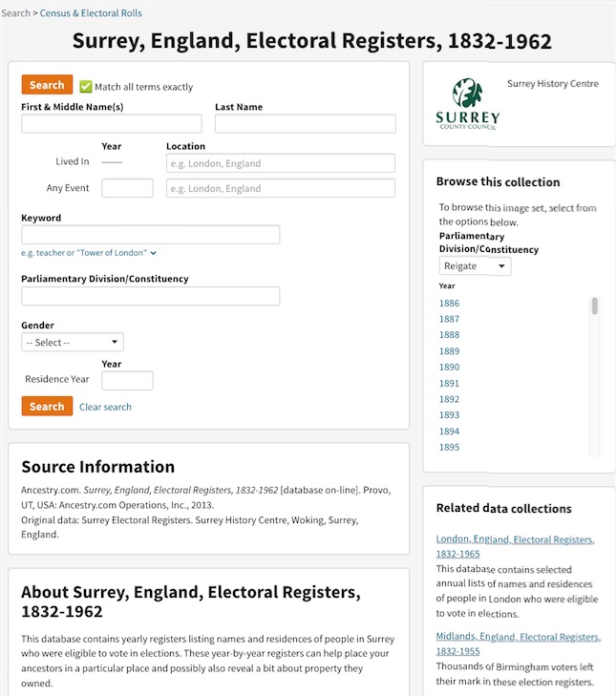Toggle Match all terms exactly checkbox

pyautogui.click(x=86, y=87)
